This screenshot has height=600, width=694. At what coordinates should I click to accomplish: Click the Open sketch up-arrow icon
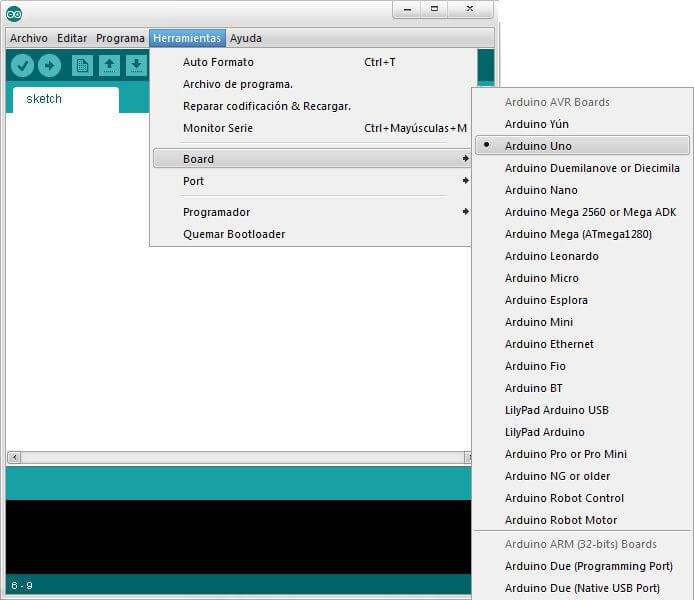tap(109, 65)
